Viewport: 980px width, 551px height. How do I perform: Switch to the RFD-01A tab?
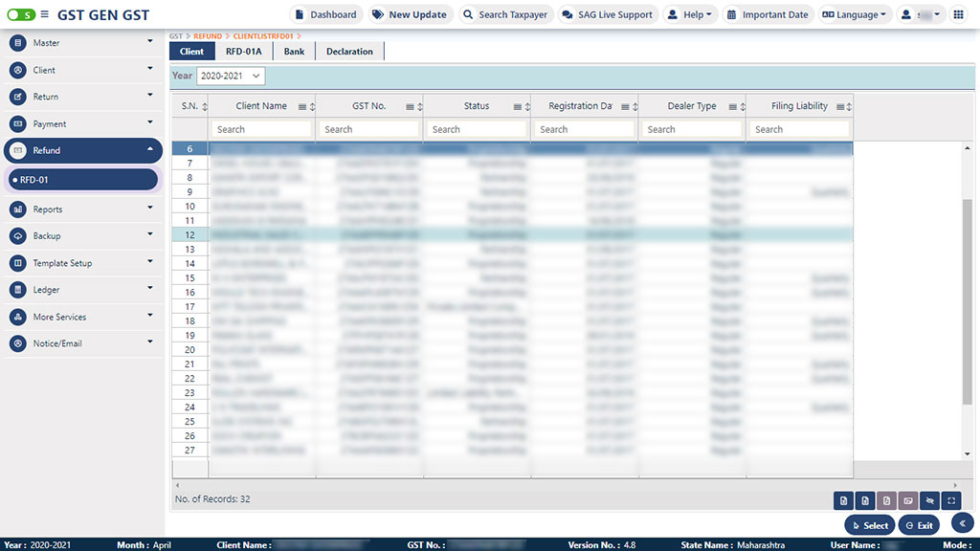[x=243, y=52]
